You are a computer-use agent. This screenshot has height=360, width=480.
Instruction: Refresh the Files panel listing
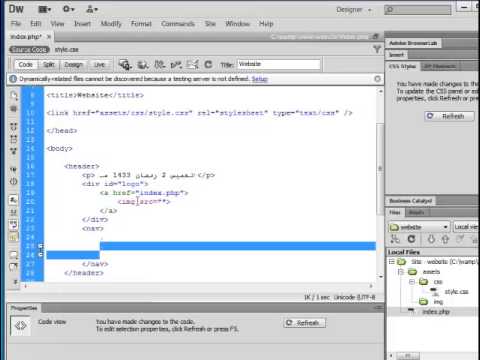click(412, 239)
